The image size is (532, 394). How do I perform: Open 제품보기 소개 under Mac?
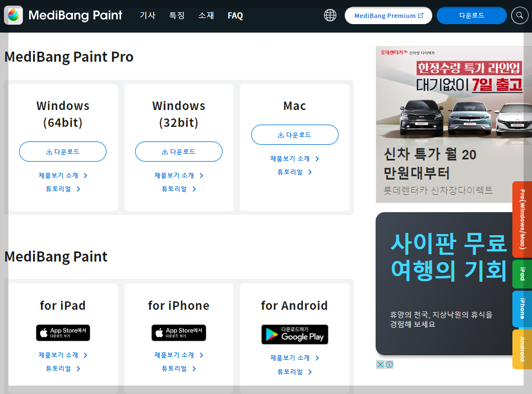click(x=295, y=159)
